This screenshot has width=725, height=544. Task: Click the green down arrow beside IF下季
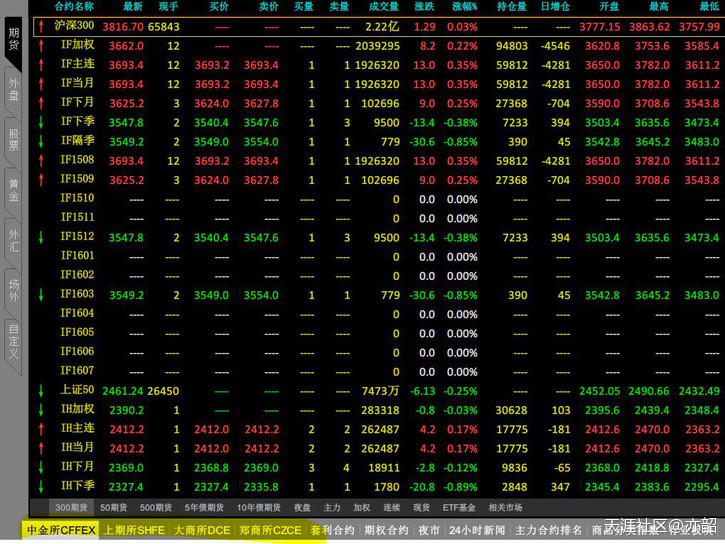pos(41,122)
